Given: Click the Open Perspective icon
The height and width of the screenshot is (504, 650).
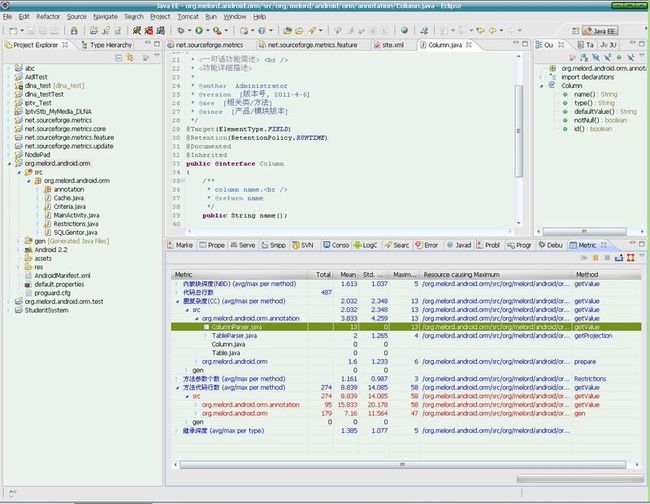Looking at the screenshot, I should point(575,31).
